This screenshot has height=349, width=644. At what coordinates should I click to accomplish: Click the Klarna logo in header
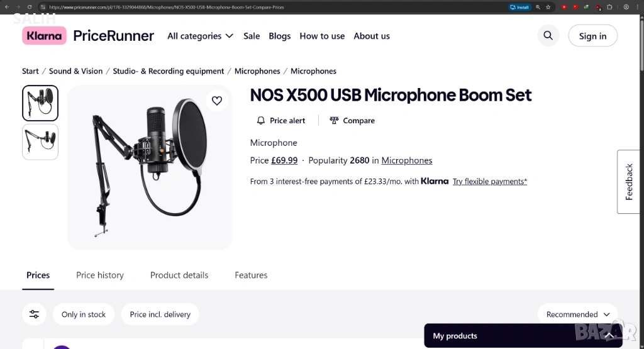(x=44, y=36)
